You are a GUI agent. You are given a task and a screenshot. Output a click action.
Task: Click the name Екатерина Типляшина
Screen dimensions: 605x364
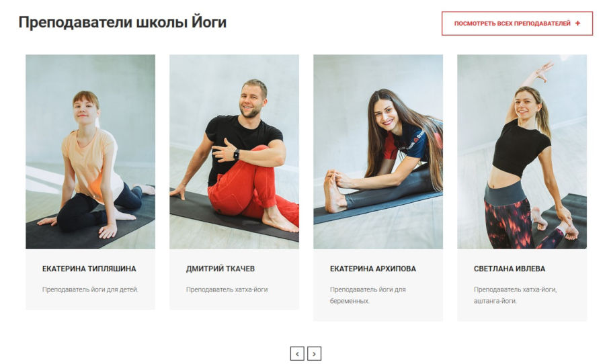coord(89,269)
